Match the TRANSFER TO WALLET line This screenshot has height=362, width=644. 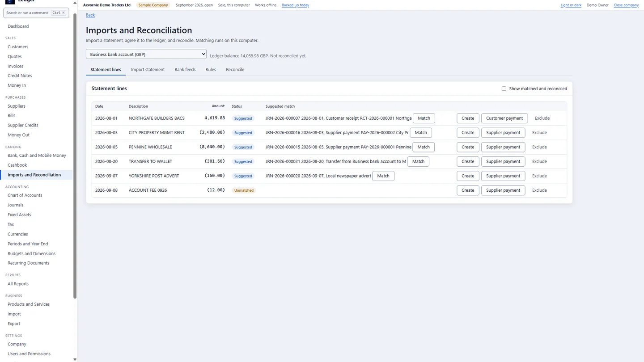pos(418,161)
